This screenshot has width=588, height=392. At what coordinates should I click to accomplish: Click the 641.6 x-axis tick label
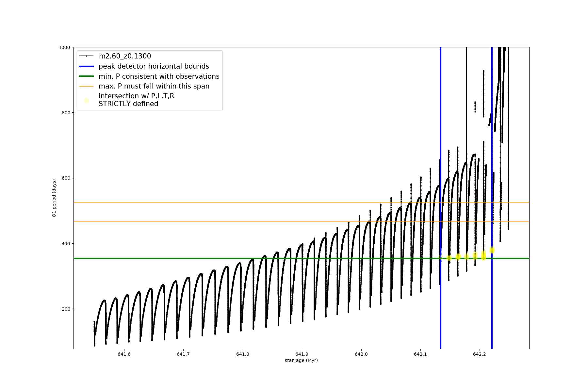point(124,354)
